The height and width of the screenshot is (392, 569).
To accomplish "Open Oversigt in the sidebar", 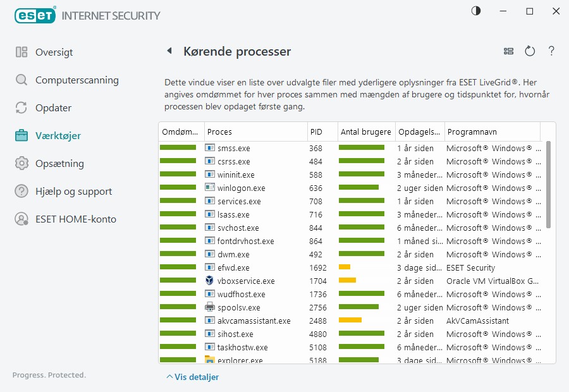I will (x=54, y=52).
